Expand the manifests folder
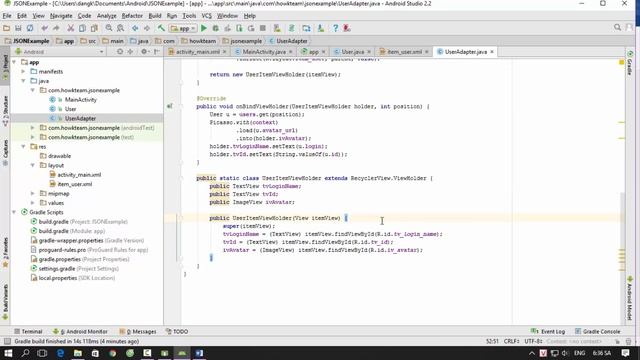The image size is (640, 360). 24,71
